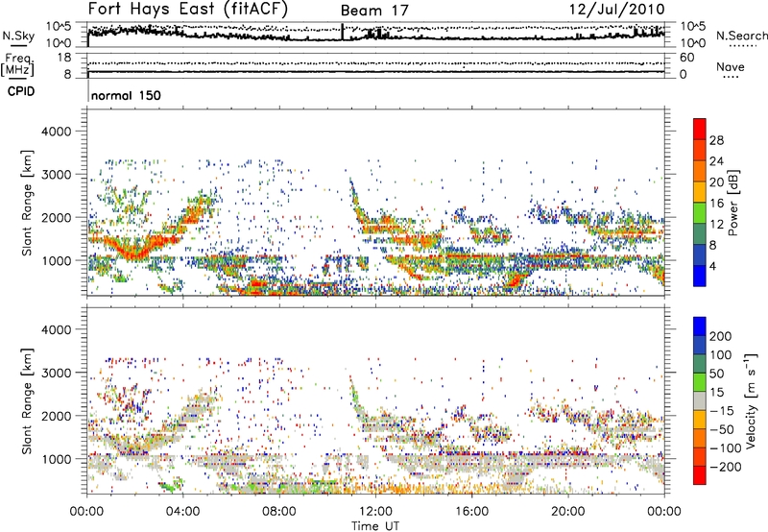Click the 'Velocity [m s-1]' colorbar title
Viewport: 768px width, 532px height.
pyautogui.click(x=751, y=400)
